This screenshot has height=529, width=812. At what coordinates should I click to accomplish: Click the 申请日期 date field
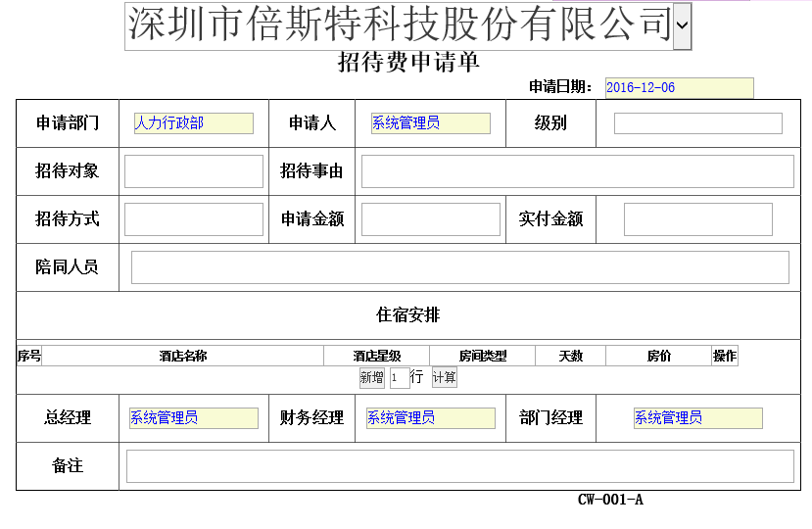pos(680,87)
